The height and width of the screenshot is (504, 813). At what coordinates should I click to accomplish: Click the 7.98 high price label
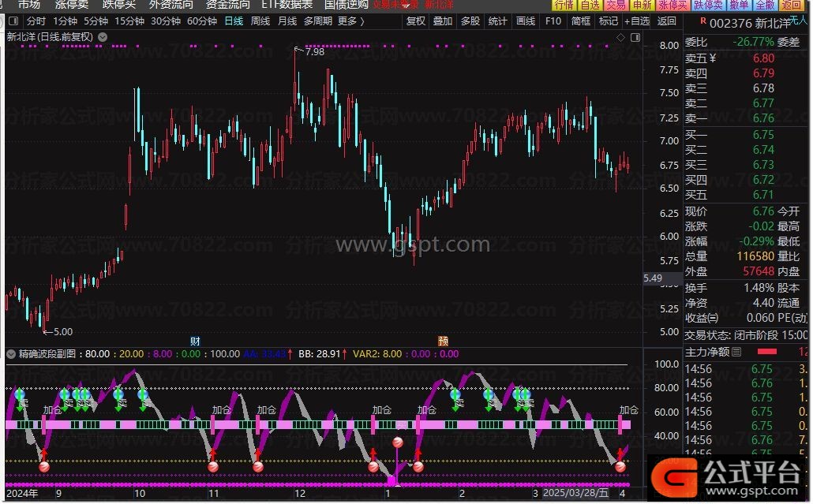315,52
